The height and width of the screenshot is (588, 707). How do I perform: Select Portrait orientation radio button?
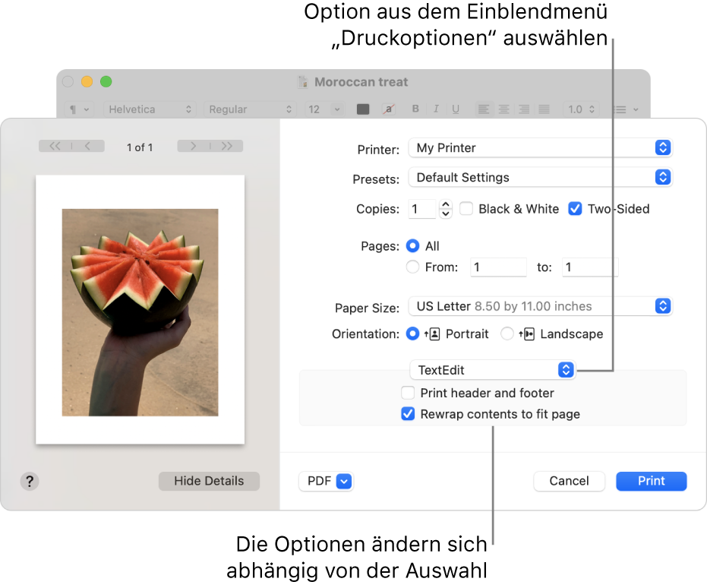[x=412, y=334]
